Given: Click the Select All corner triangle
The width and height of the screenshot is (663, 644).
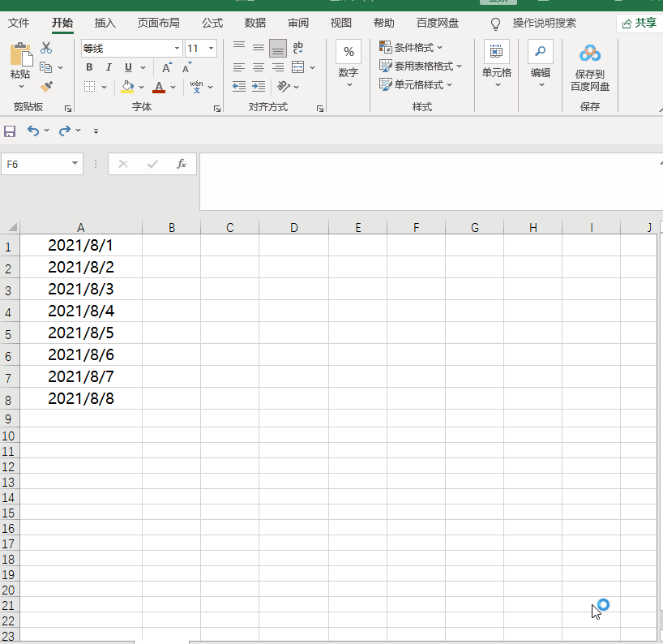Looking at the screenshot, I should click(12, 227).
